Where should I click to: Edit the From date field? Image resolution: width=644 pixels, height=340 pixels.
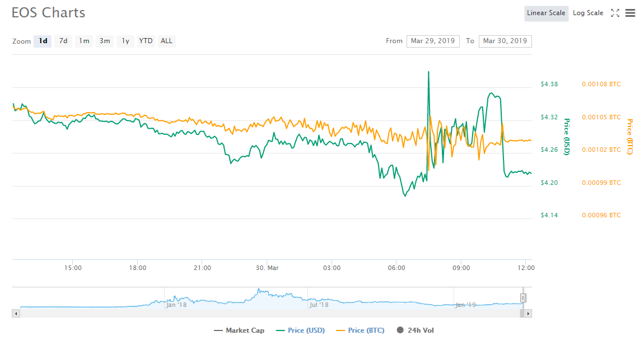point(433,41)
